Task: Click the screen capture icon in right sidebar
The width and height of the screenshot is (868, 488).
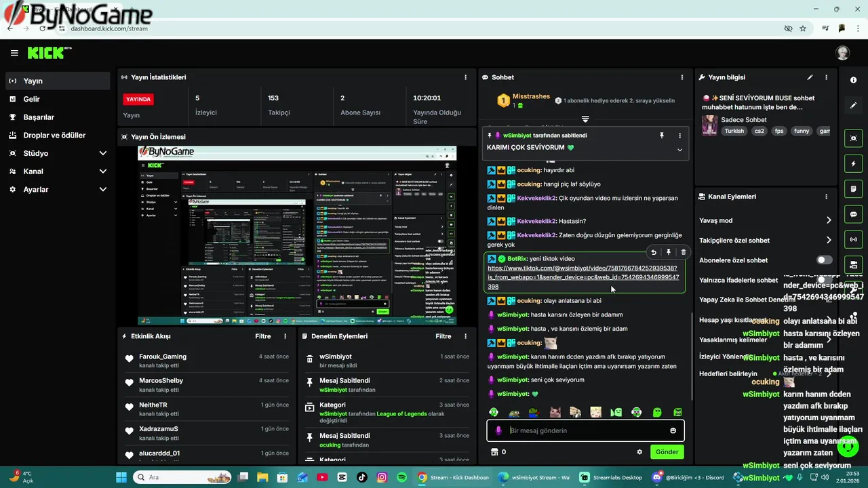Action: pos(853,138)
